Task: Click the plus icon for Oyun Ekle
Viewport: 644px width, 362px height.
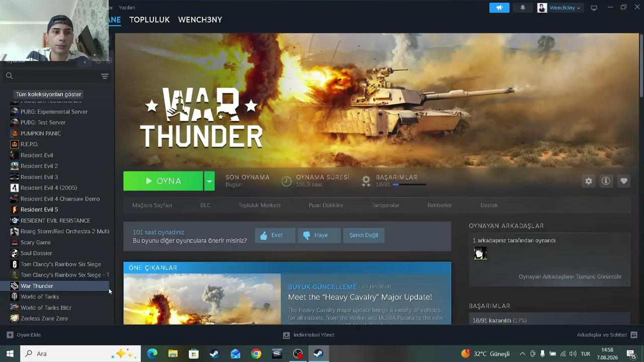Action: tap(10, 335)
